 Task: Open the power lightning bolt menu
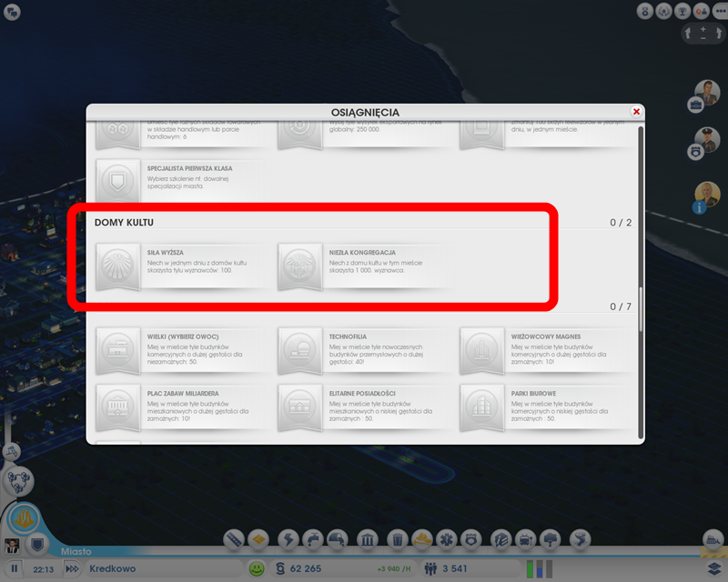pos(288,539)
